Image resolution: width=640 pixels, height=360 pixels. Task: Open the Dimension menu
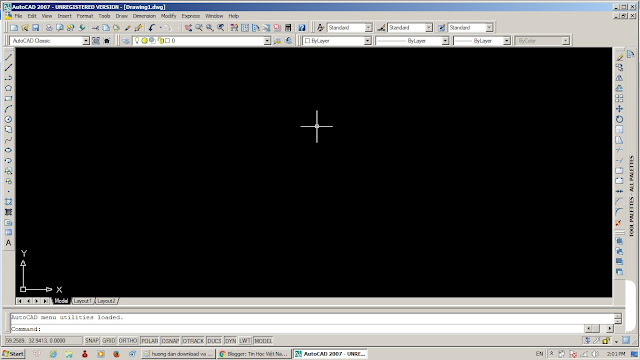(144, 16)
